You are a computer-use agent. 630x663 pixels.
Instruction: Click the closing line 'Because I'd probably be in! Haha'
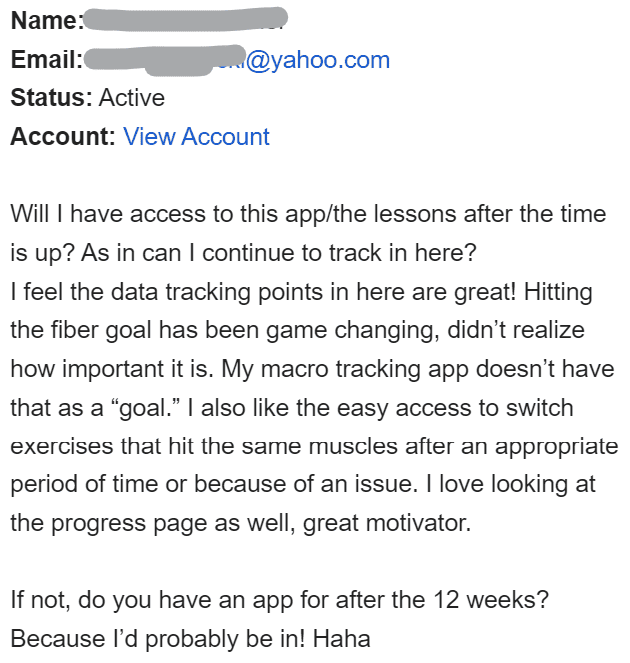[x=190, y=639]
